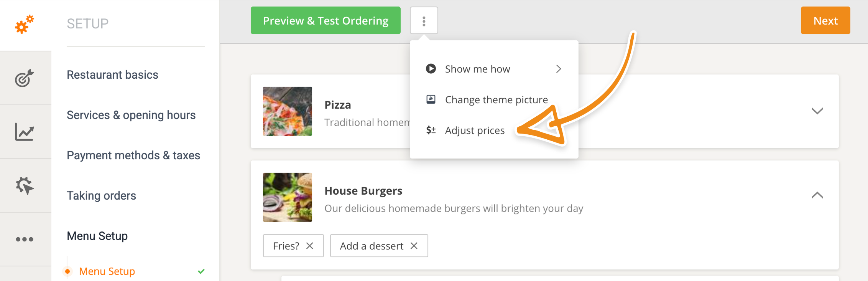Image resolution: width=868 pixels, height=281 pixels.
Task: Open the Show me how submenu arrow
Action: (x=559, y=69)
